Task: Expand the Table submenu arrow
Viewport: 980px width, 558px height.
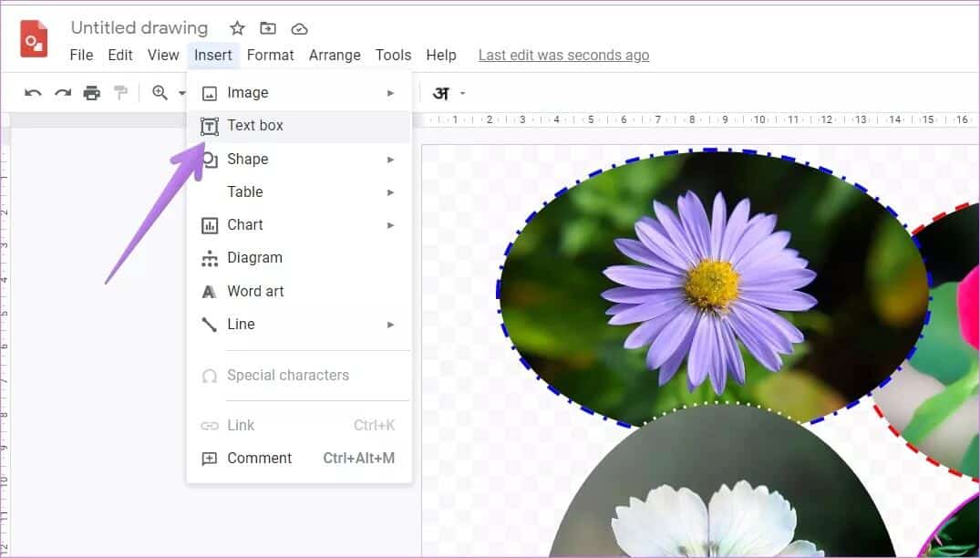Action: pos(390,192)
